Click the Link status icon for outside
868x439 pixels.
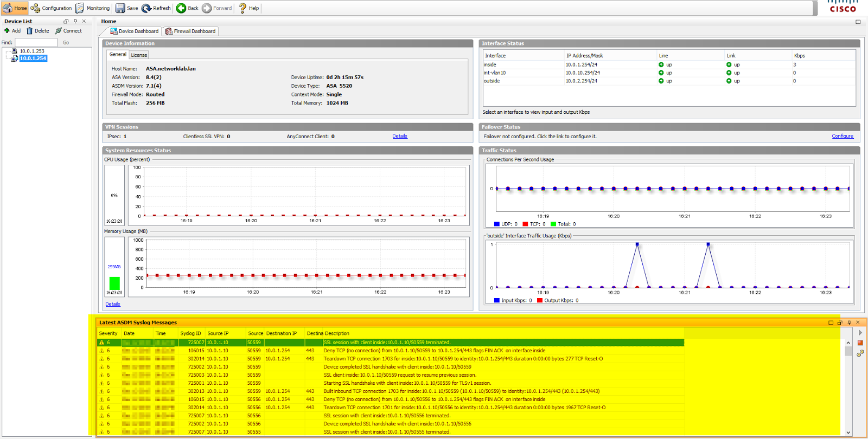click(x=729, y=81)
